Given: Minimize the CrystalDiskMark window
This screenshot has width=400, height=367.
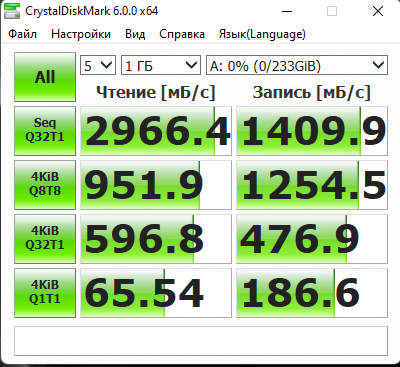Looking at the screenshot, I should pyautogui.click(x=287, y=11).
